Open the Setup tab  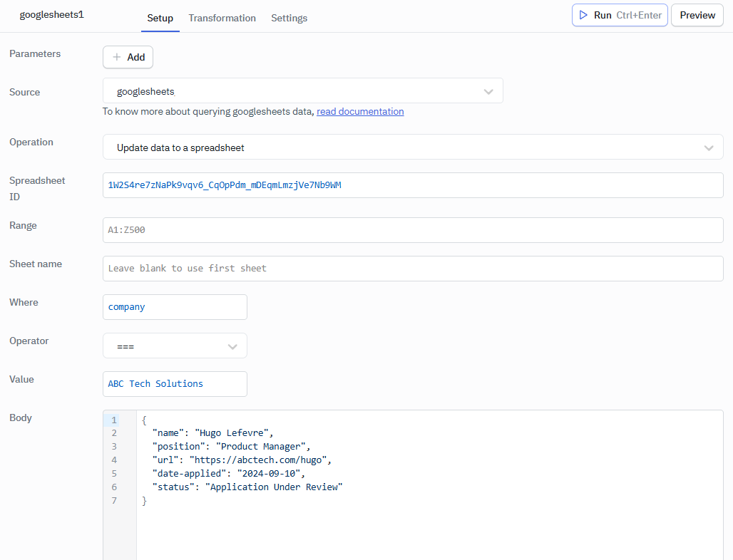[x=160, y=18]
